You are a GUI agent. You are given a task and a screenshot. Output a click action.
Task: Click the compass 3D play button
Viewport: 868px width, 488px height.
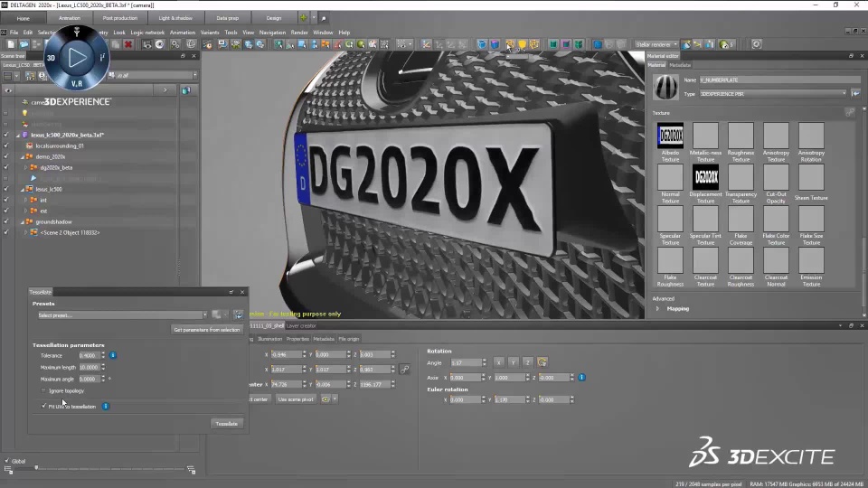tap(76, 58)
